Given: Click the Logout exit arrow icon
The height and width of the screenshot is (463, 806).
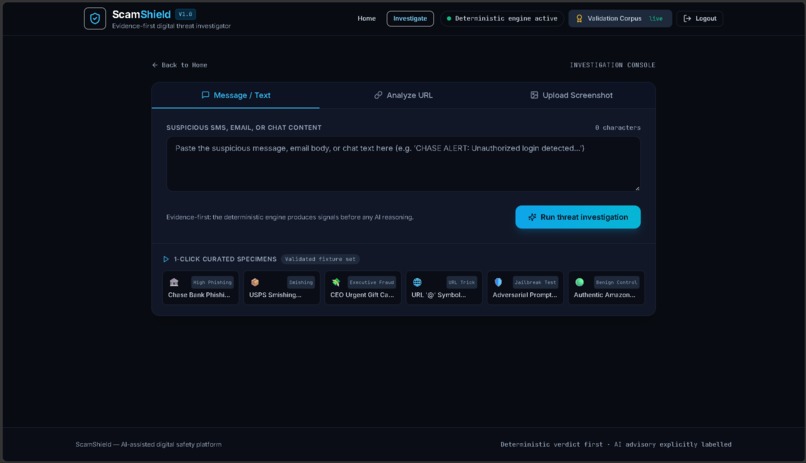Looking at the screenshot, I should point(687,18).
